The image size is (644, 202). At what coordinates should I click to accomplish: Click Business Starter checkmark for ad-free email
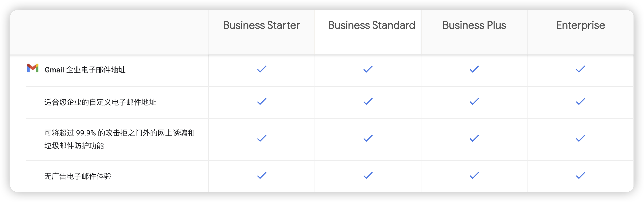(262, 176)
